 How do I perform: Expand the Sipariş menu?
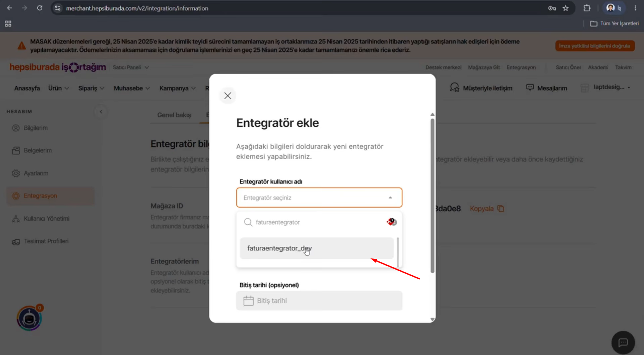(91, 88)
